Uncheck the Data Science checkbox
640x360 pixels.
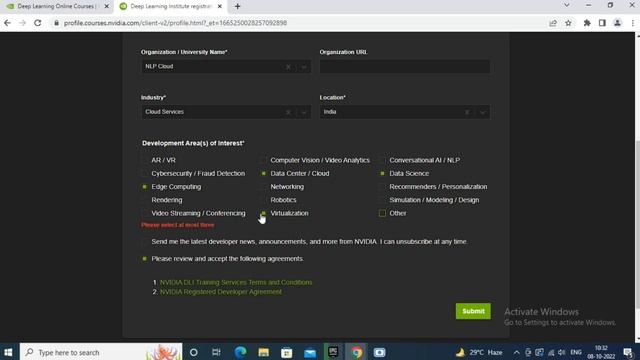tap(382, 173)
